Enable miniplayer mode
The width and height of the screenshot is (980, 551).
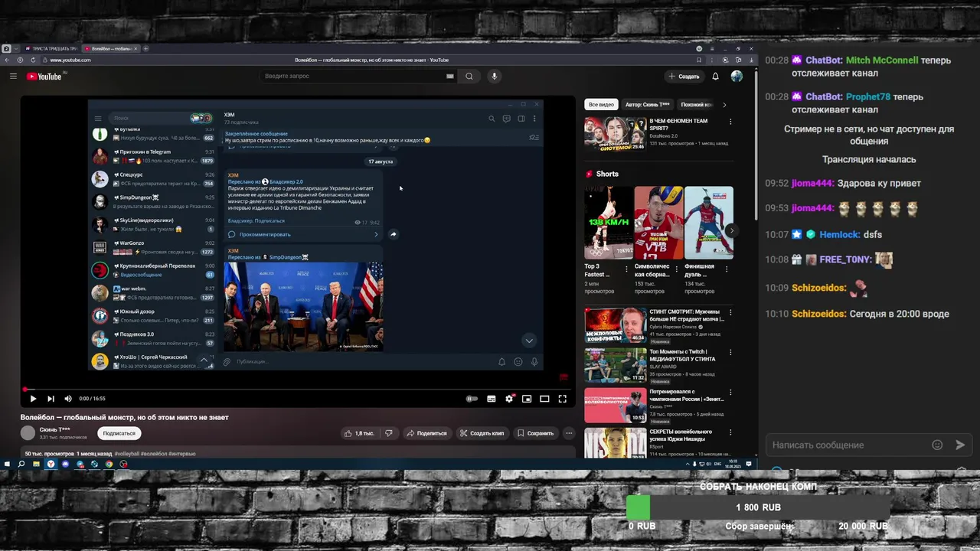click(x=527, y=399)
